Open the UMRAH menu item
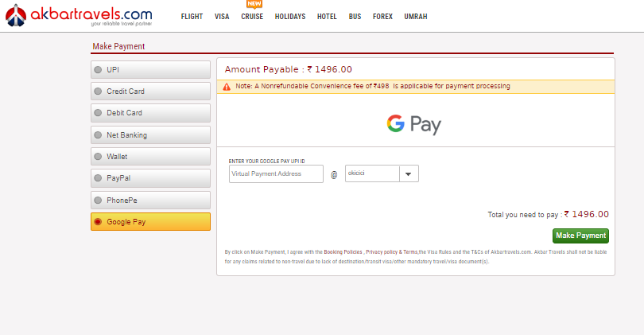Image resolution: width=644 pixels, height=335 pixels. tap(416, 17)
